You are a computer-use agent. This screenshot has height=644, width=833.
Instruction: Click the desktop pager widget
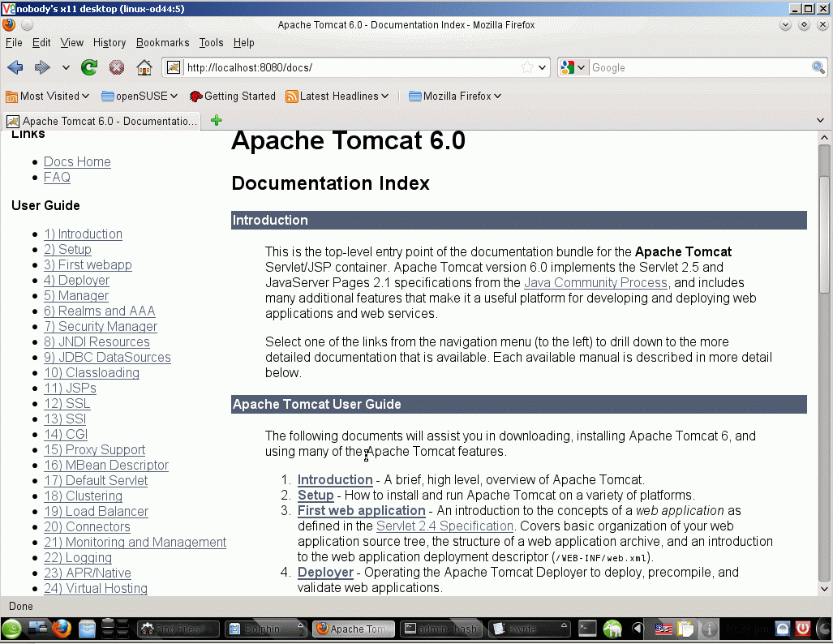coord(114,629)
